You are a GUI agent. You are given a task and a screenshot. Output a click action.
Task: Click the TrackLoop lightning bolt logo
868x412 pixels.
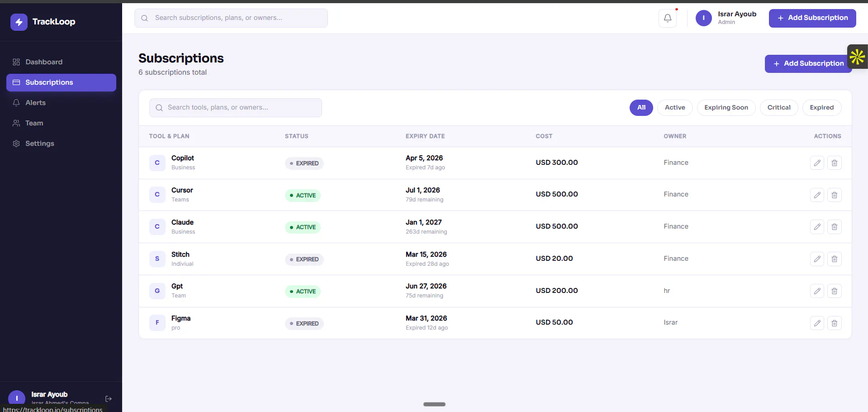coord(19,22)
